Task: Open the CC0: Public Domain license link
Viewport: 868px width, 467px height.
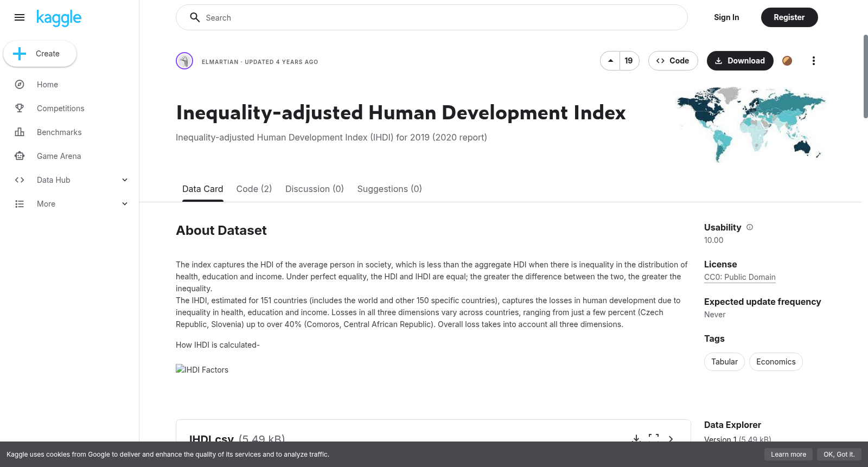Action: (x=740, y=277)
